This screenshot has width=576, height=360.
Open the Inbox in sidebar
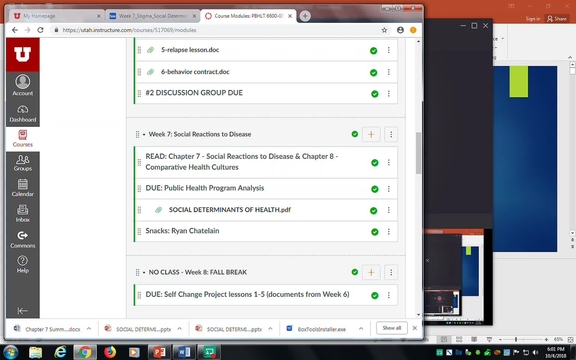pyautogui.click(x=22, y=213)
